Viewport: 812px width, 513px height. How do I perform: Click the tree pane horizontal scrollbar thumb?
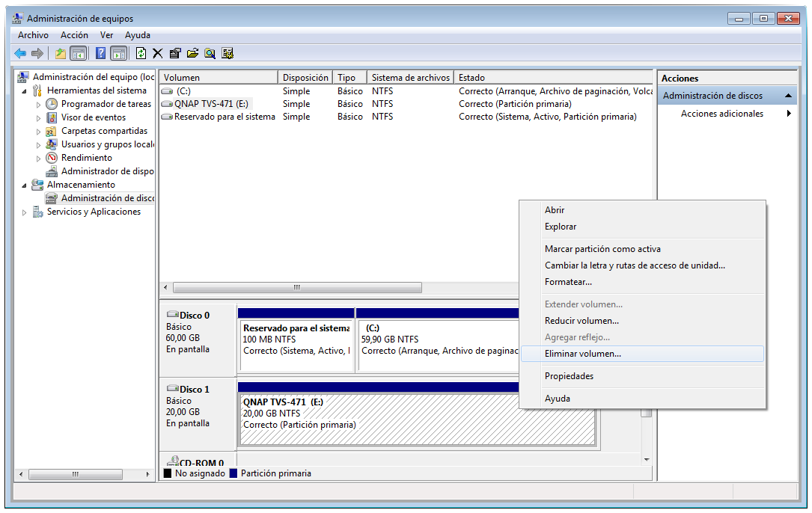click(76, 474)
